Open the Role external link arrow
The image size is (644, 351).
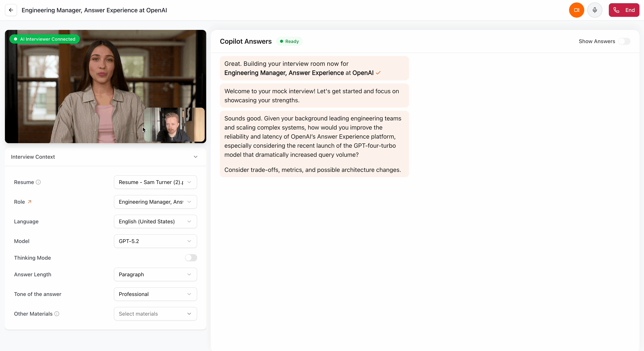tap(30, 202)
